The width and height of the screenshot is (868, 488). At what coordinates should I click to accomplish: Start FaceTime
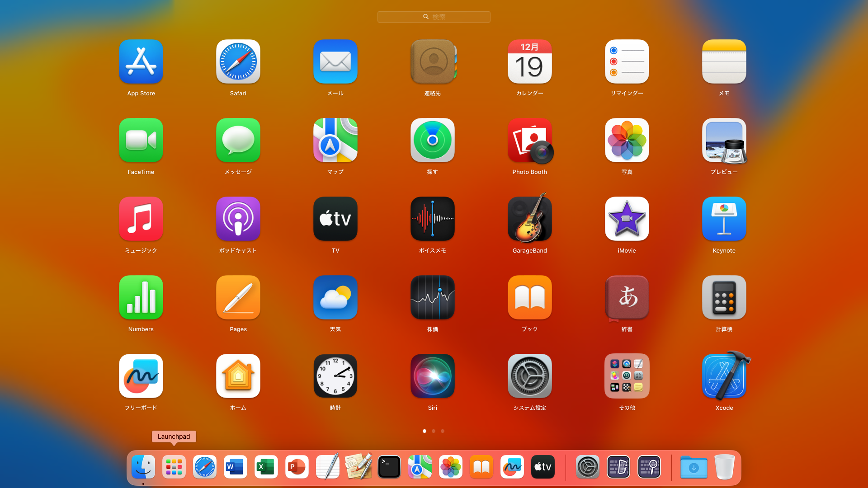(141, 140)
